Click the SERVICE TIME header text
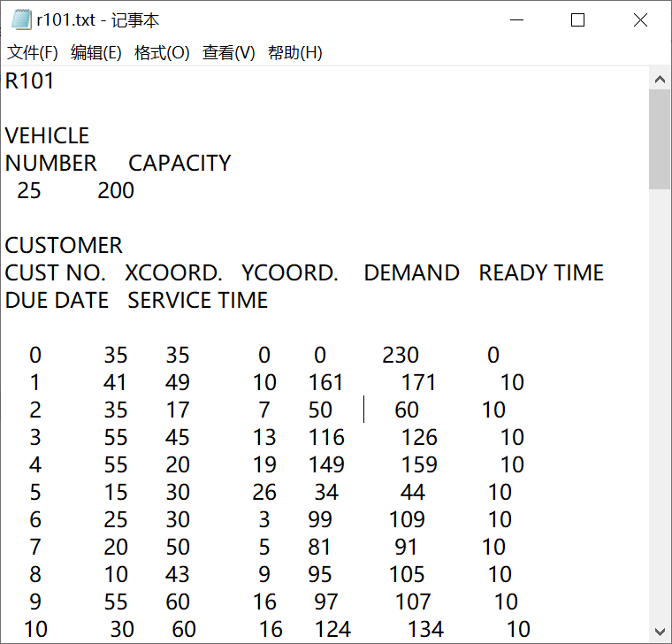The width and height of the screenshot is (672, 644). pos(197,301)
